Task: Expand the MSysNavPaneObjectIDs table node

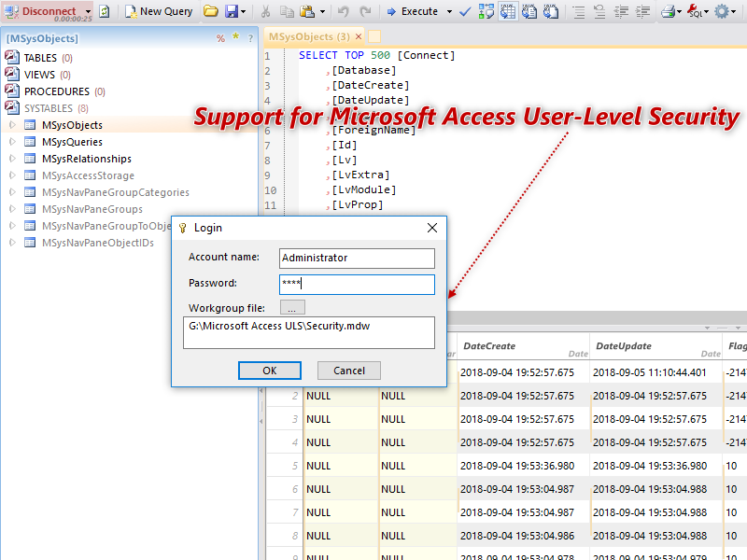Action: coord(12,243)
